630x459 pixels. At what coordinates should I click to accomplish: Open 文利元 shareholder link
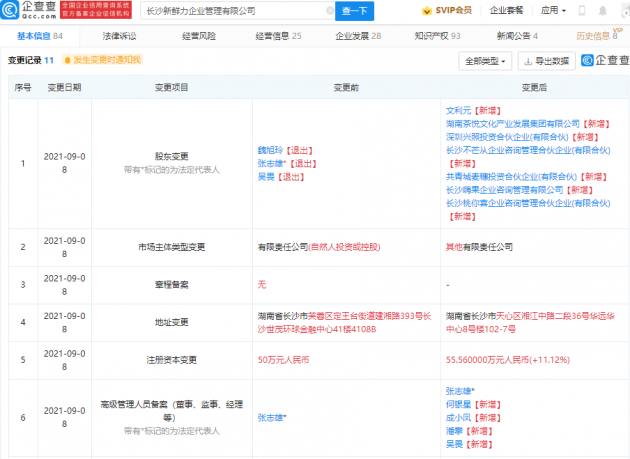pyautogui.click(x=458, y=111)
